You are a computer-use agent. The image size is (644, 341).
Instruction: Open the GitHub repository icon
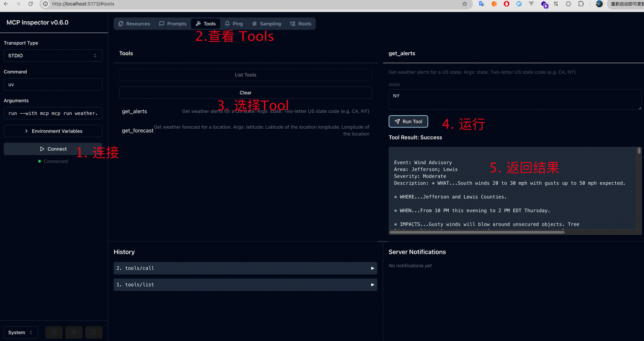(94, 332)
